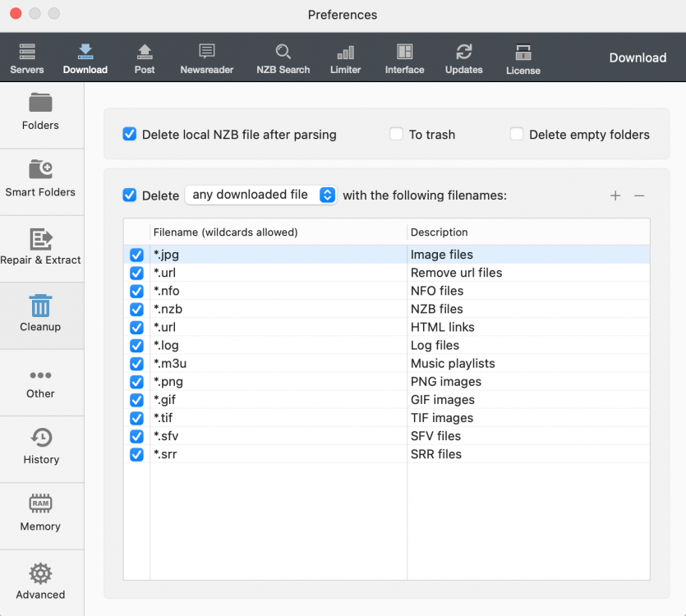The width and height of the screenshot is (686, 616).
Task: Open the Limiter settings icon
Action: pos(345,58)
